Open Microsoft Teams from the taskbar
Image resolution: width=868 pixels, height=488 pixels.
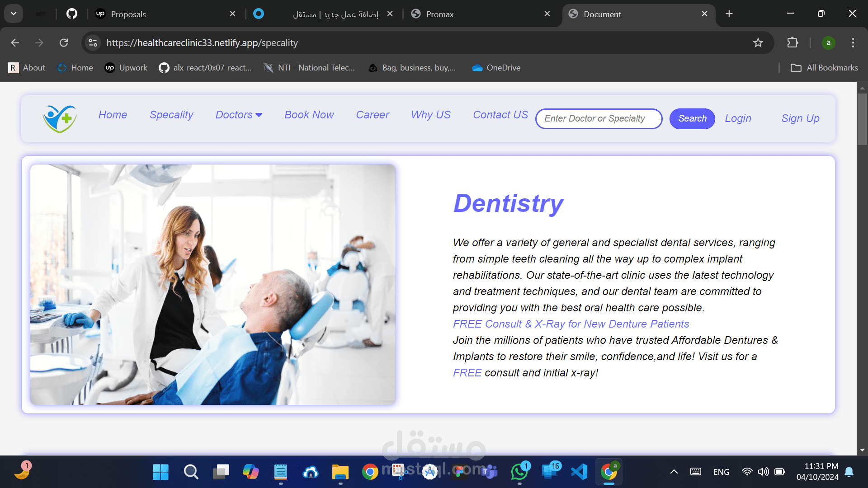[x=489, y=472]
